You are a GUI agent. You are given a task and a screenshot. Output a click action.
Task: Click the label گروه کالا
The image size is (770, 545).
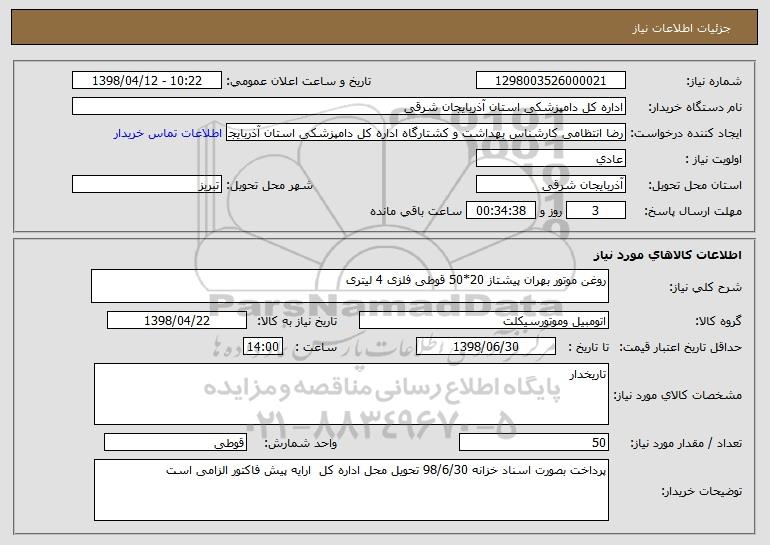[x=718, y=322]
